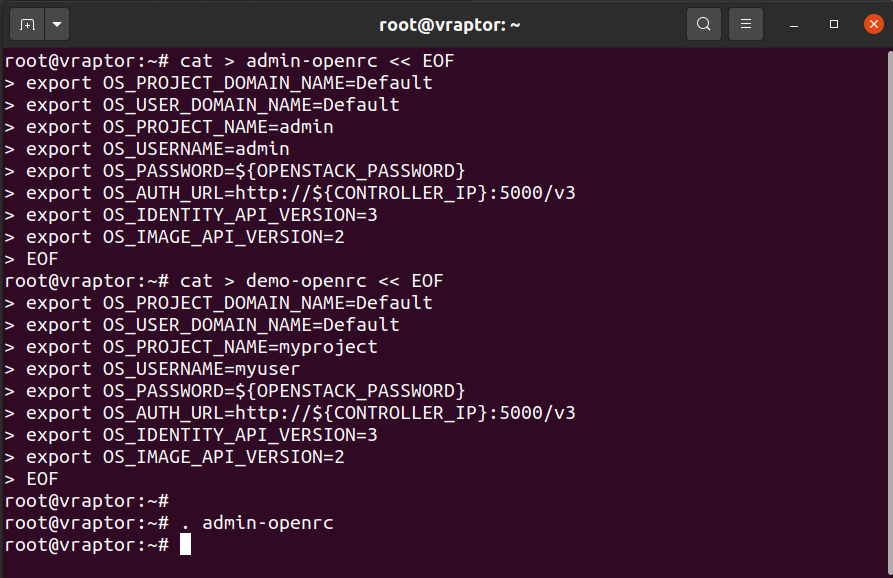Click the '. admin-openrc' command line
The height and width of the screenshot is (578, 893).
point(257,523)
